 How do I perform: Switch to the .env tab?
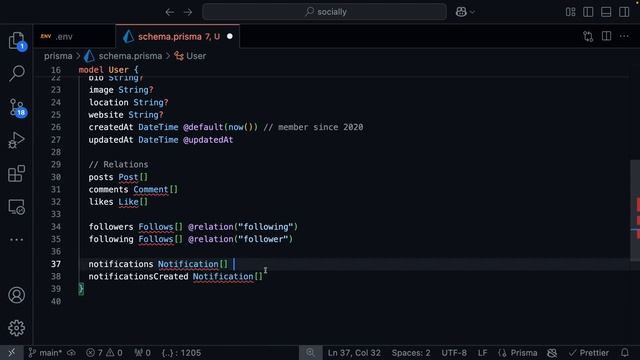[x=74, y=37]
